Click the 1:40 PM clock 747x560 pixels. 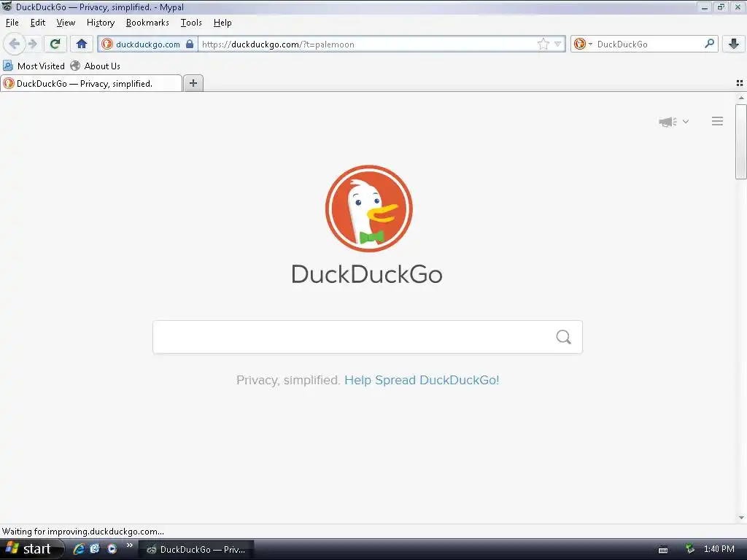[719, 549]
